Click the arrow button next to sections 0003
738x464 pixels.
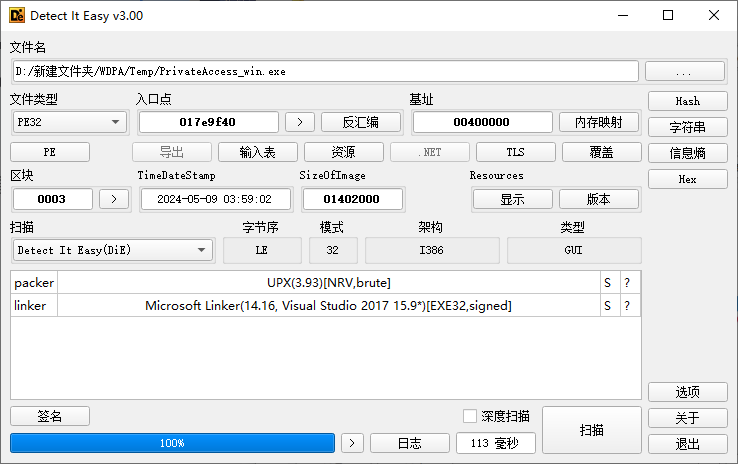point(113,199)
